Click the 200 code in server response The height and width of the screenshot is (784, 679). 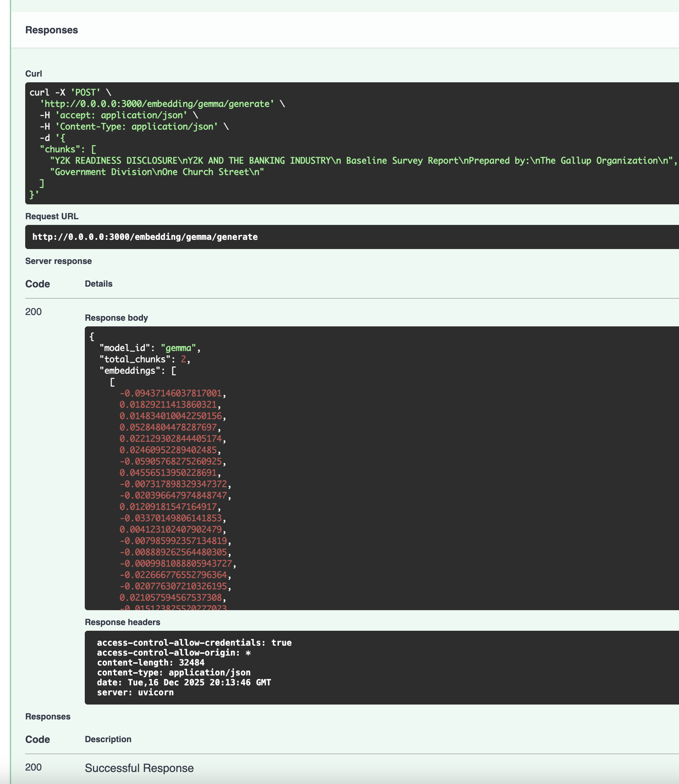coord(33,312)
